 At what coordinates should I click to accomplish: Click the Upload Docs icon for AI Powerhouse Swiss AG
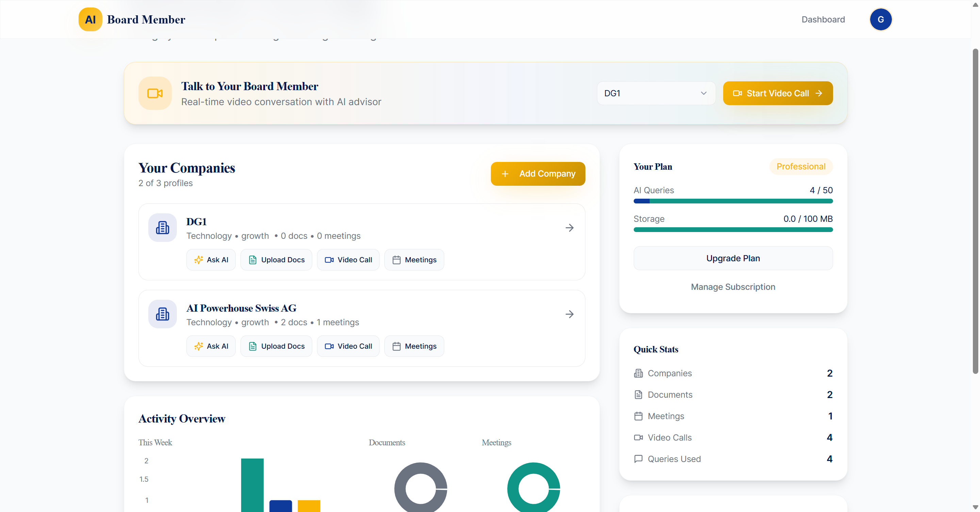pyautogui.click(x=253, y=346)
